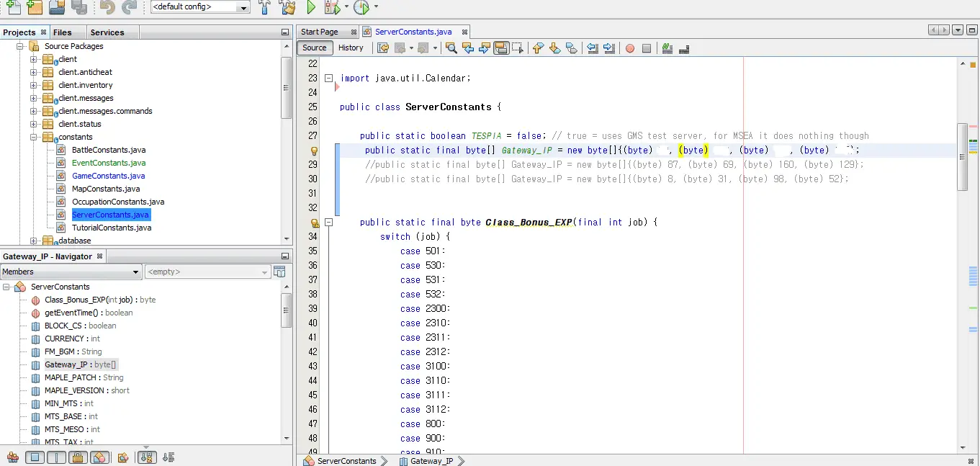Viewport: 980px width, 466px height.
Task: Click the Find Selection magnifier icon
Action: click(451, 48)
